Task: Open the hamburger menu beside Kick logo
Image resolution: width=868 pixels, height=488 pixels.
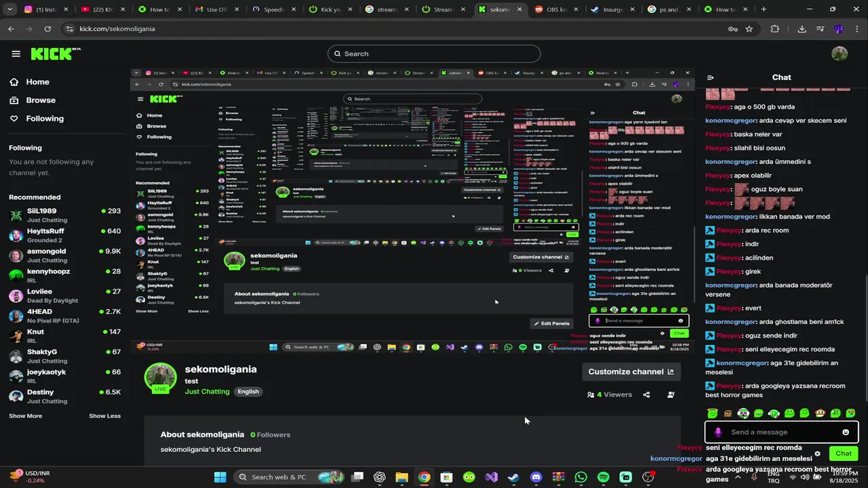Action: (16, 54)
